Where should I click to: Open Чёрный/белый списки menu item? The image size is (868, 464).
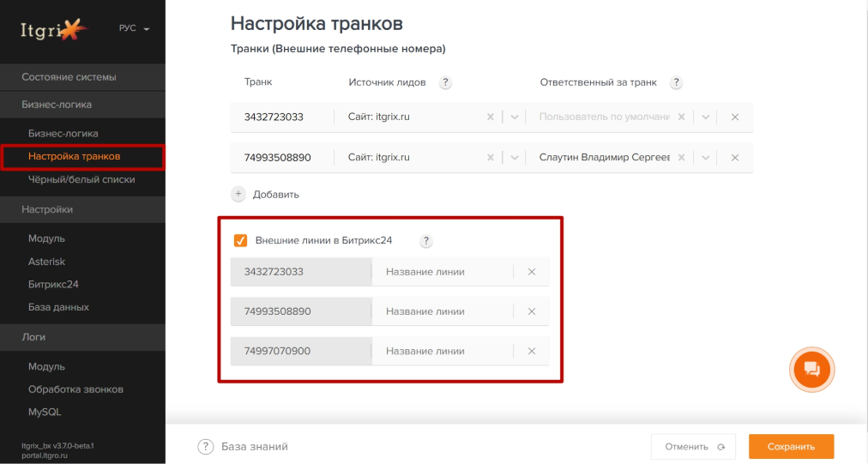coord(81,180)
